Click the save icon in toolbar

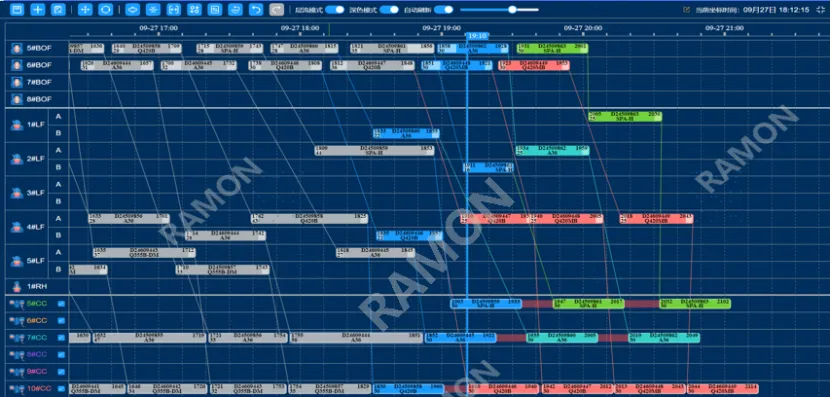(x=17, y=10)
